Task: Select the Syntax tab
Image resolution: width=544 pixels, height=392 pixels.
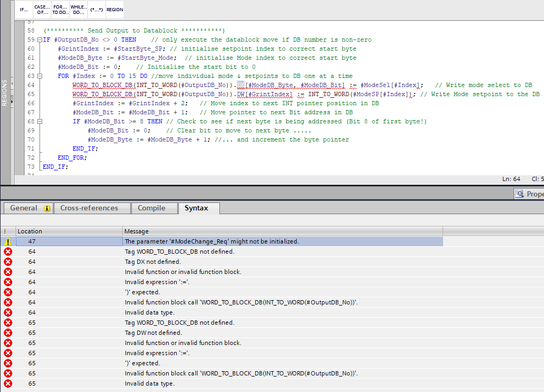Action: click(196, 208)
